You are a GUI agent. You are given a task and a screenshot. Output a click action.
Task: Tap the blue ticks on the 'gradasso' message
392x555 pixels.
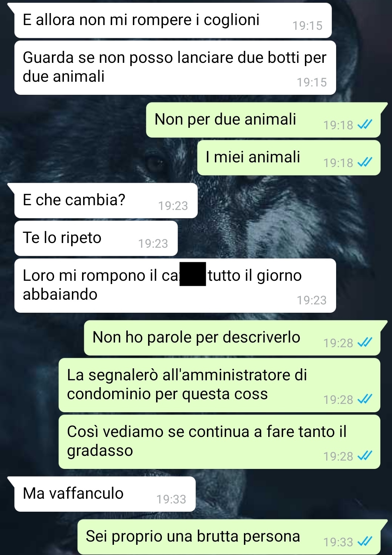365,456
